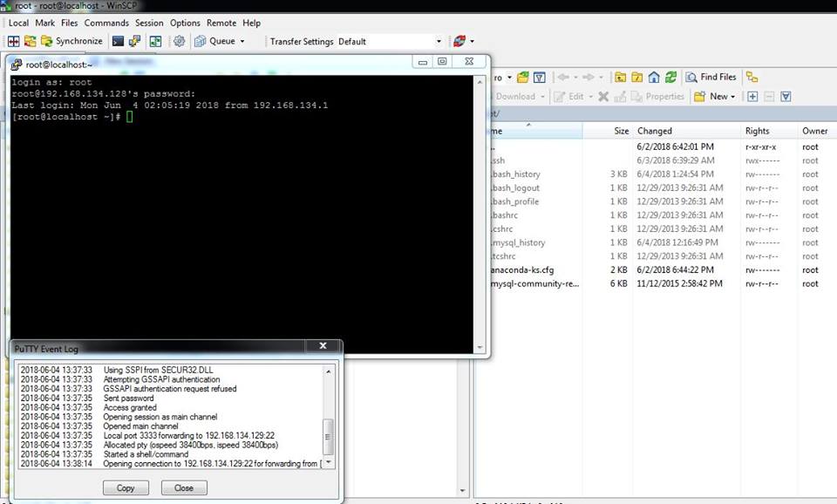Click the directory tree toggle icon

[752, 78]
